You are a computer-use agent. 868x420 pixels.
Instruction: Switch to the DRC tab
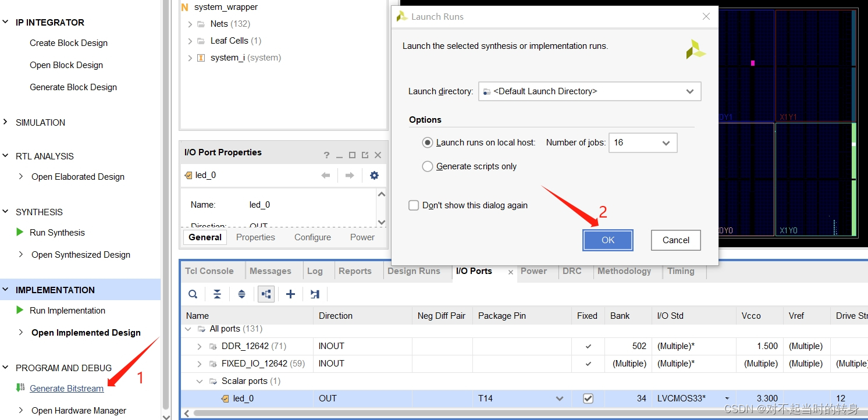coord(572,271)
